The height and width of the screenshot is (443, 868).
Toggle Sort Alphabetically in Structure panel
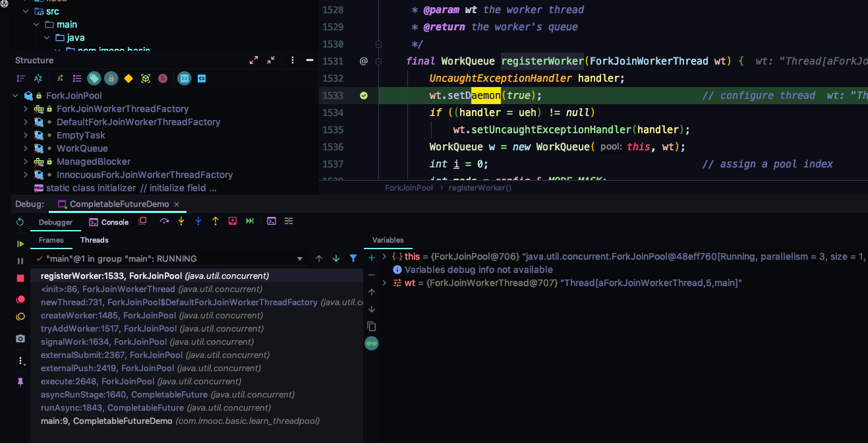(x=38, y=78)
